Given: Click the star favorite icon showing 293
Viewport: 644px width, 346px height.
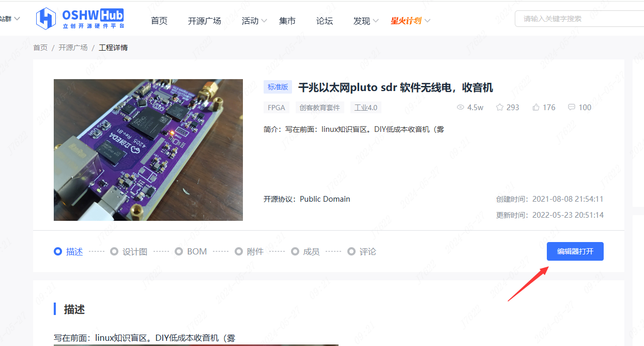Looking at the screenshot, I should point(500,108).
